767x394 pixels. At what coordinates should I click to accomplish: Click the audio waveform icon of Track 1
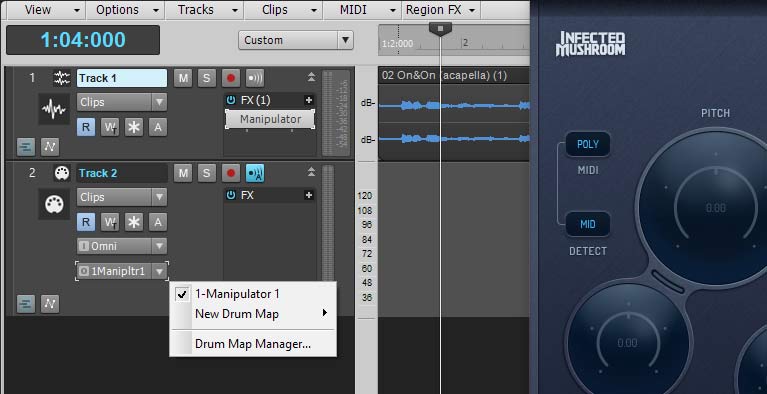(x=54, y=109)
